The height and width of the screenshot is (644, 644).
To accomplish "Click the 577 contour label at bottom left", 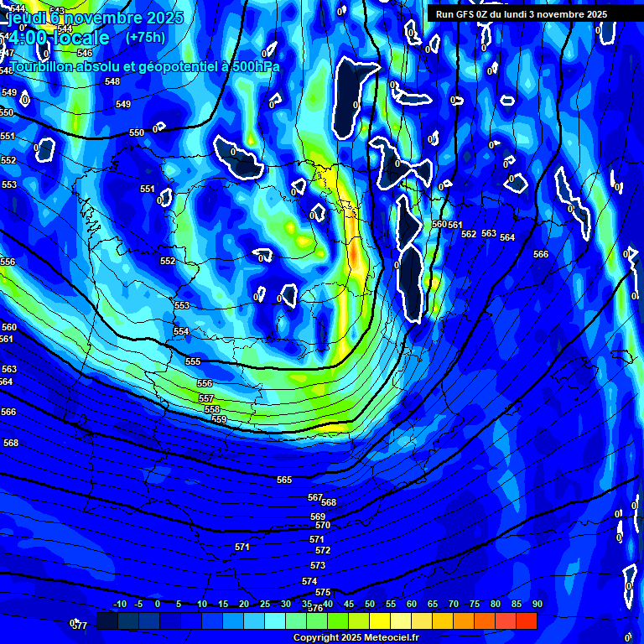I will [80, 626].
